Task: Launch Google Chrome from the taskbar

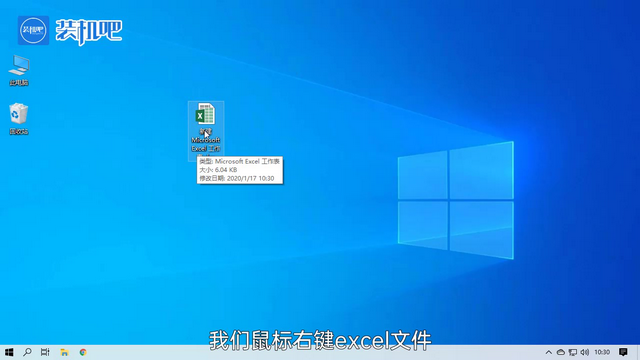Action: click(83, 352)
